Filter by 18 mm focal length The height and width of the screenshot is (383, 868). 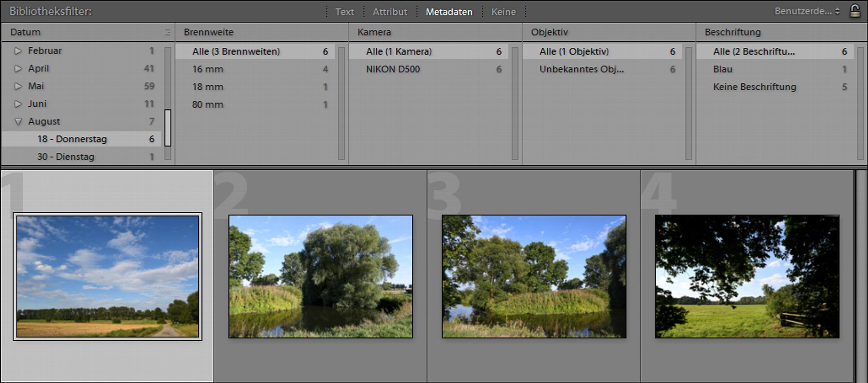tap(255, 87)
